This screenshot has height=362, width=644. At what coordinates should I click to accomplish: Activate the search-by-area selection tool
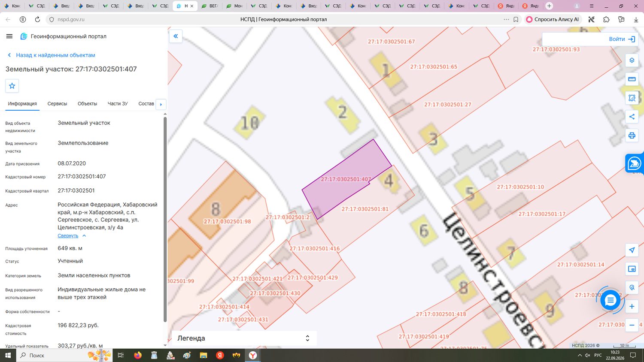[632, 98]
